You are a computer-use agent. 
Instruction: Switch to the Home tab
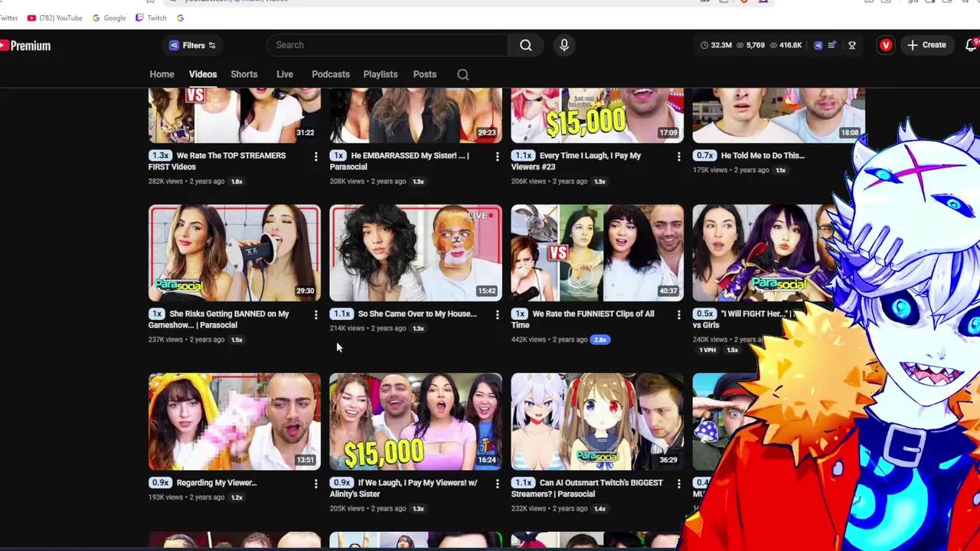(x=162, y=74)
